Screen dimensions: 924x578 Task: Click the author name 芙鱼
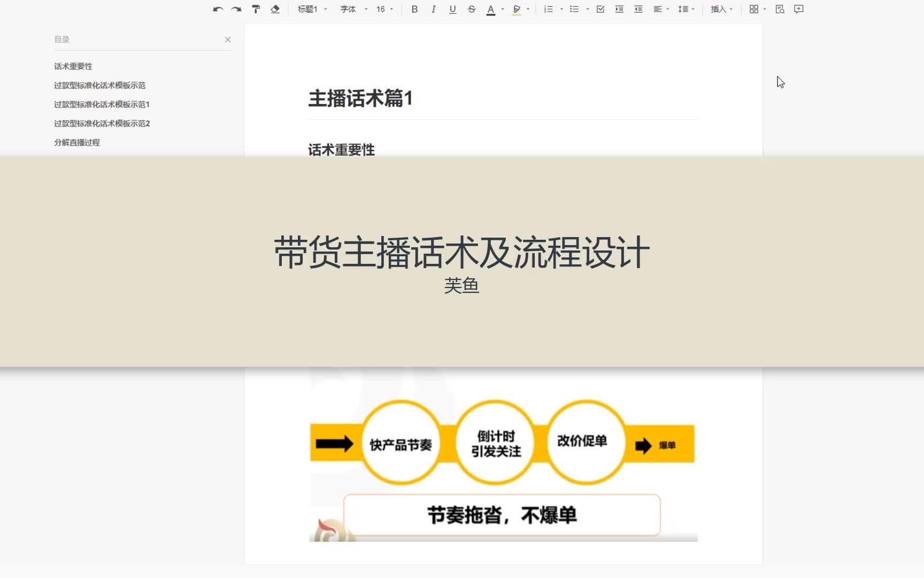click(x=462, y=285)
